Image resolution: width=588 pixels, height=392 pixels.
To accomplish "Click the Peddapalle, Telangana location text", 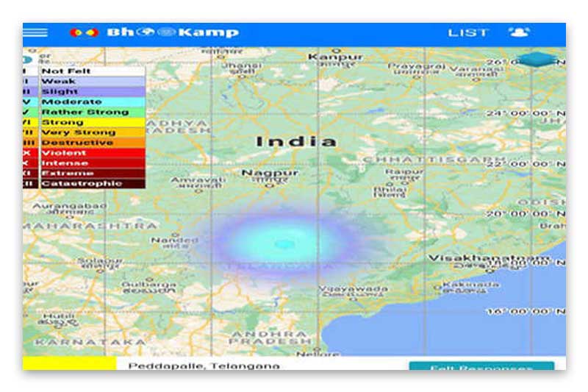I will 204,366.
